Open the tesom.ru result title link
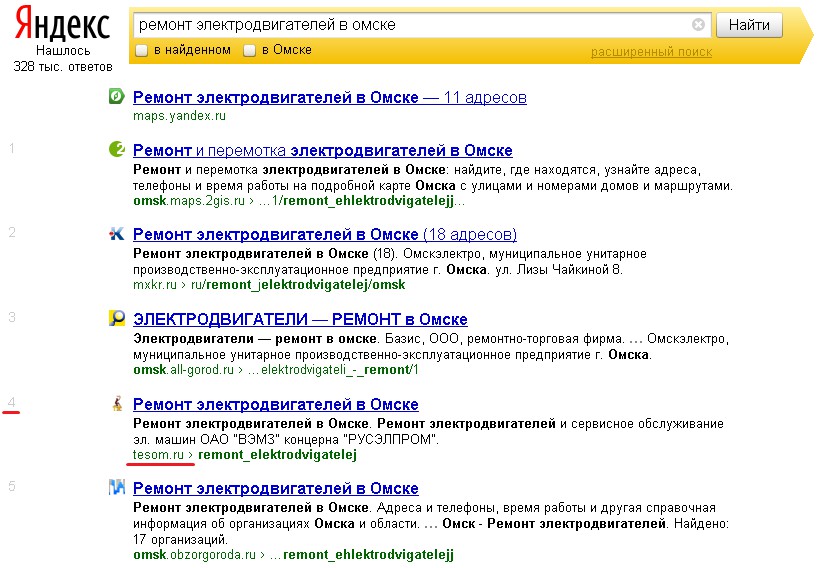 click(276, 404)
